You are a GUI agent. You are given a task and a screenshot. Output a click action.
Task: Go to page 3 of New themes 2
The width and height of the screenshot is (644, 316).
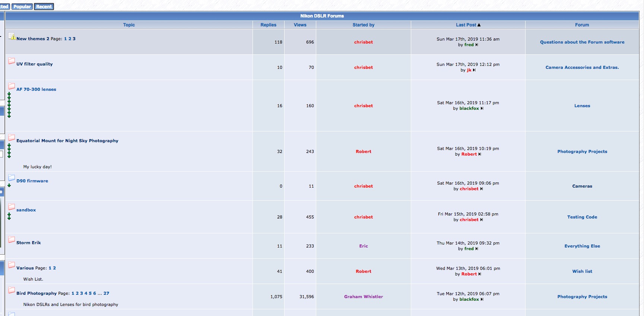[74, 39]
